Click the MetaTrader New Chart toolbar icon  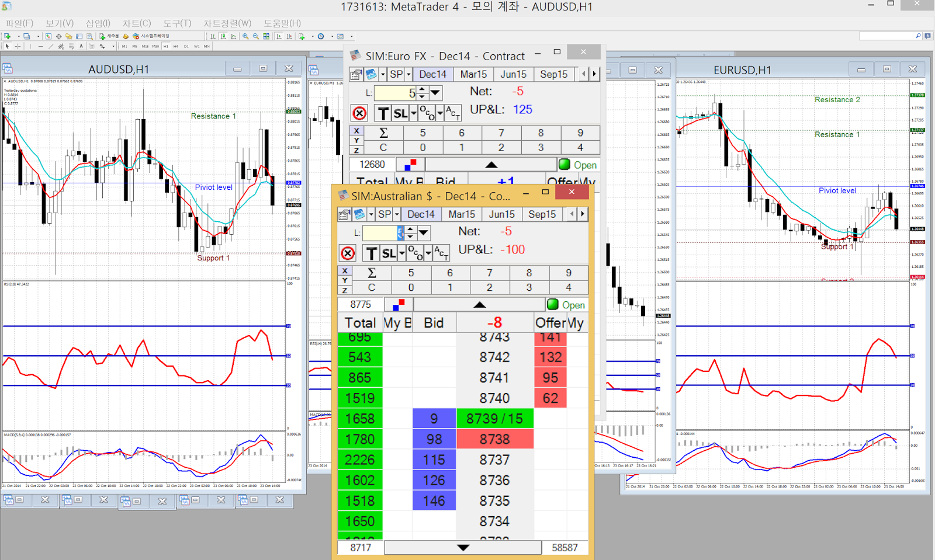point(7,36)
